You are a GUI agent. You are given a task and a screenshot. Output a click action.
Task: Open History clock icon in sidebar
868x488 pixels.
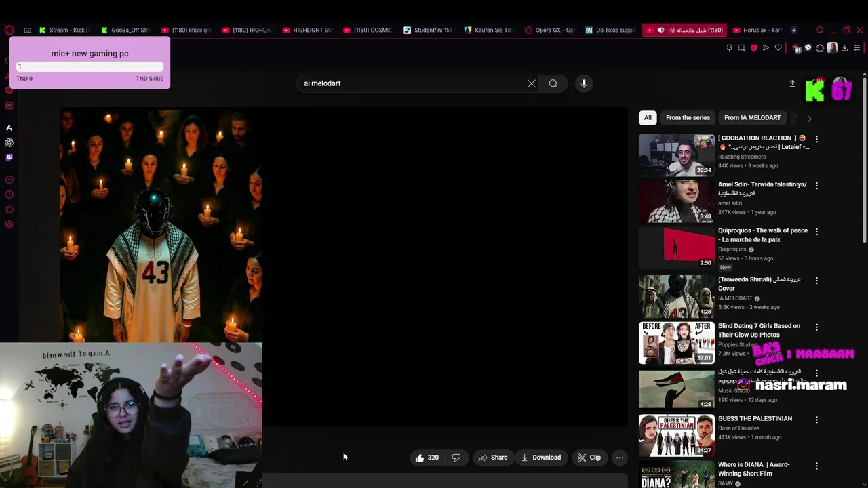pos(9,195)
